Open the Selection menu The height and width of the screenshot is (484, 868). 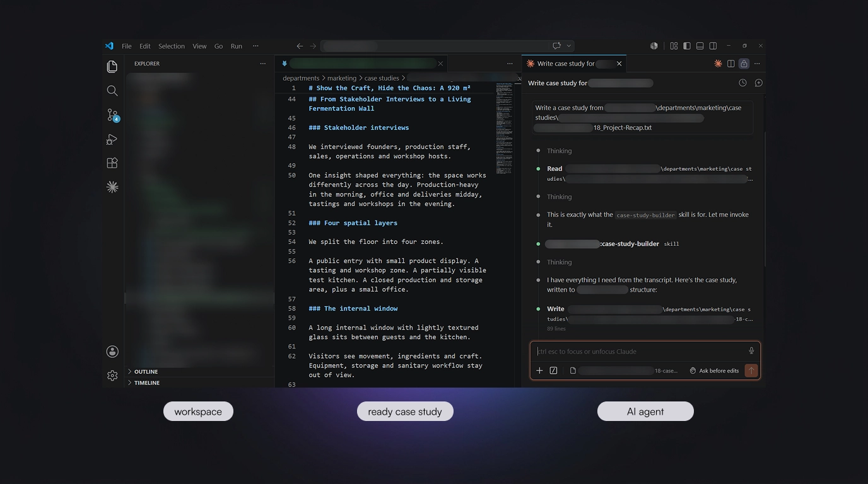pos(172,46)
